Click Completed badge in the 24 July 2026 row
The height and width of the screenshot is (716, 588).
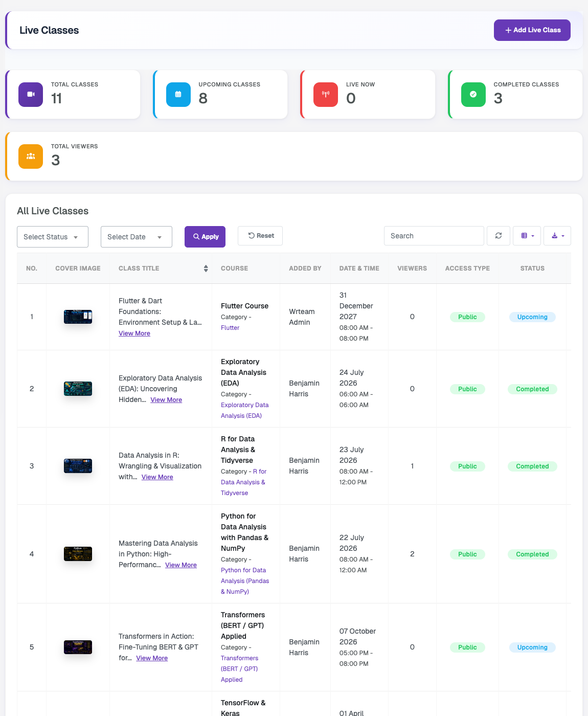tap(532, 389)
